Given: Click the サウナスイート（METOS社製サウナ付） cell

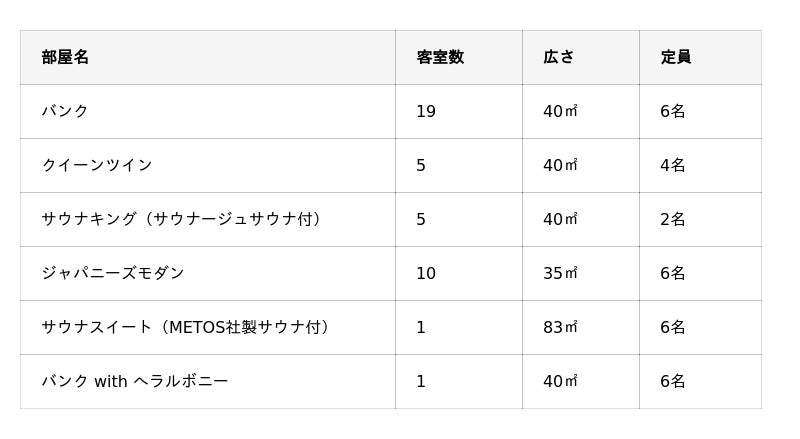Looking at the screenshot, I should tap(188, 328).
